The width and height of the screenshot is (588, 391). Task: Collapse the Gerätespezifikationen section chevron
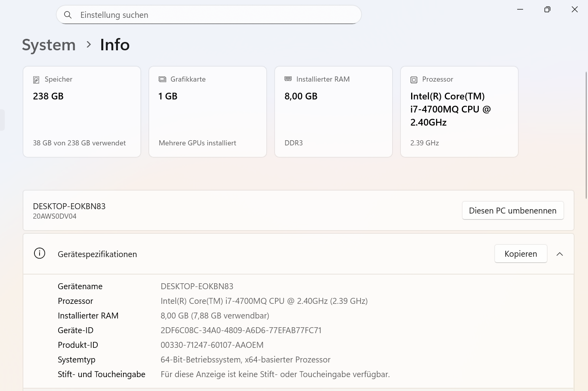tap(560, 254)
